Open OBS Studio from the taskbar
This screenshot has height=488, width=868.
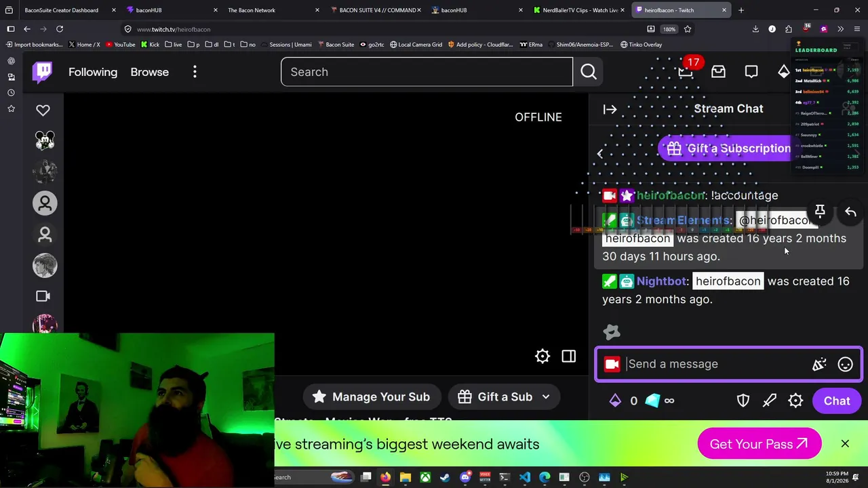[585, 477]
